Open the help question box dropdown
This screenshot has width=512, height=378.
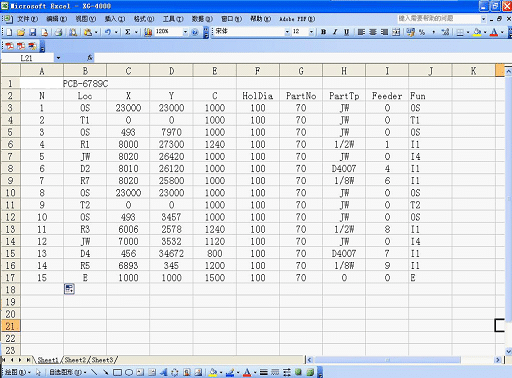pos(483,19)
